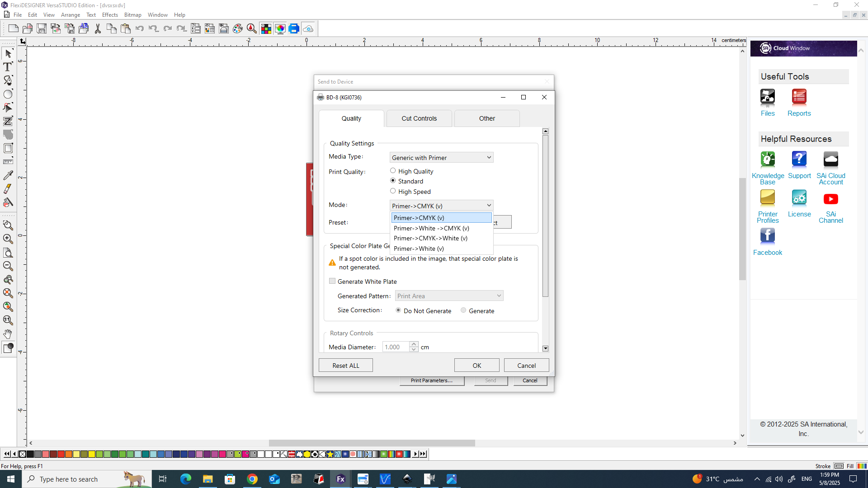Click the Save floppy disk icon

tap(42, 29)
